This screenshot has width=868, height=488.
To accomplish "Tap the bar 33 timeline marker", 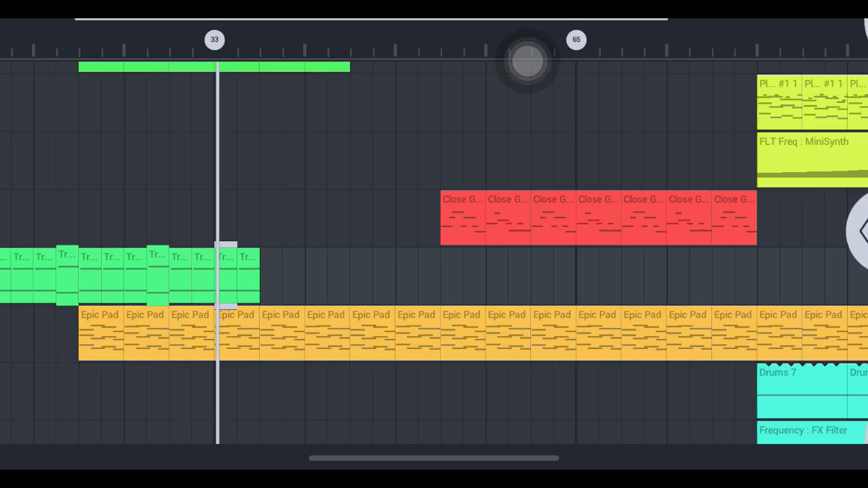I will pyautogui.click(x=214, y=39).
